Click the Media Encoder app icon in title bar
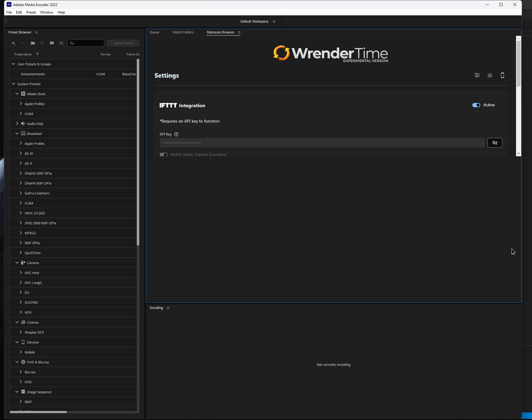The image size is (532, 420). coord(9,5)
